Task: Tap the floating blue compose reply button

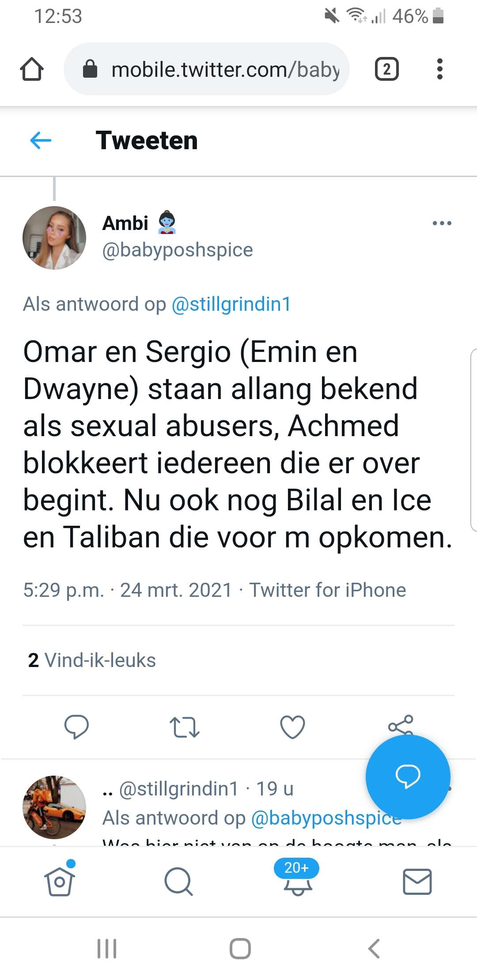Action: pos(408,776)
